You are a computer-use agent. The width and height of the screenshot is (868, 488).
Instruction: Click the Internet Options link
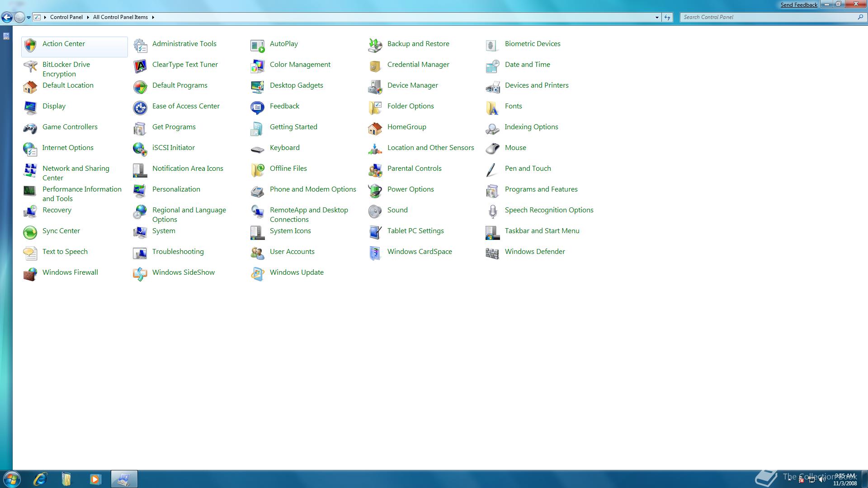[x=68, y=148]
